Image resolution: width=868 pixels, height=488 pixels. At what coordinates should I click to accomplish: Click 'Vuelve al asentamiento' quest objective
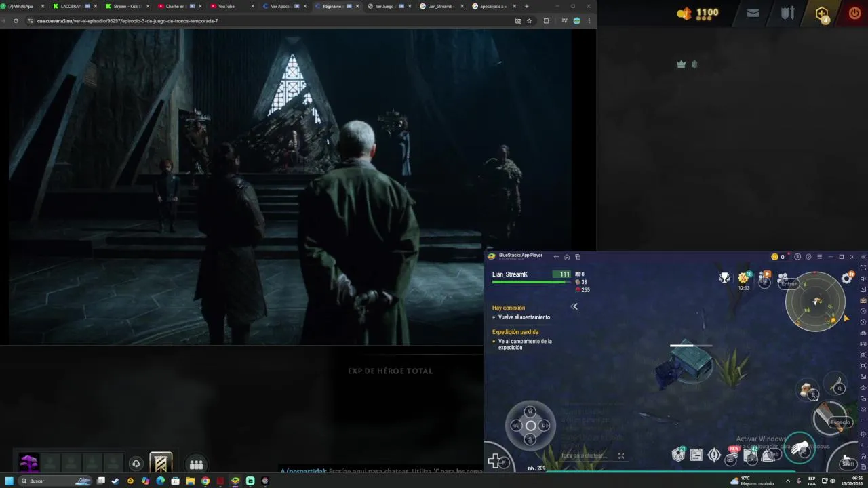(x=524, y=317)
